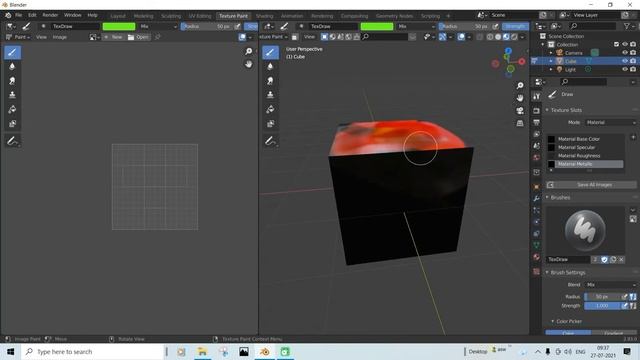Select the Fill tool in the image editor
Image resolution: width=640 pixels, height=360 pixels.
(12, 109)
